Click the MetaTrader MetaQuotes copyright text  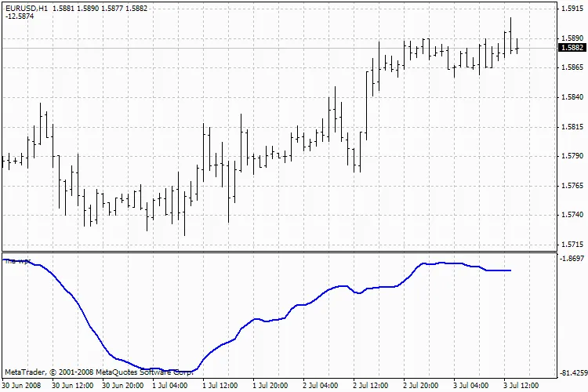(98, 372)
